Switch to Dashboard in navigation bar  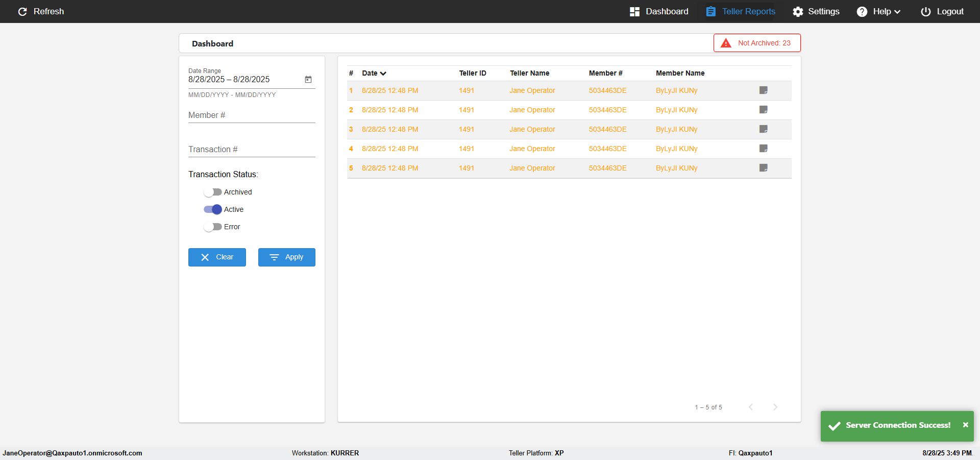click(x=659, y=12)
